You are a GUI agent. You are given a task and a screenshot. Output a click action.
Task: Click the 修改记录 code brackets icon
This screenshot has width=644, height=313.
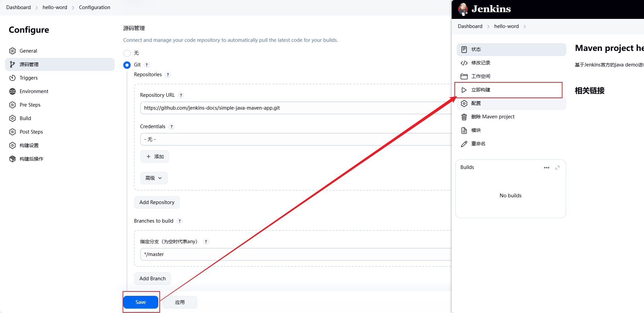point(464,63)
